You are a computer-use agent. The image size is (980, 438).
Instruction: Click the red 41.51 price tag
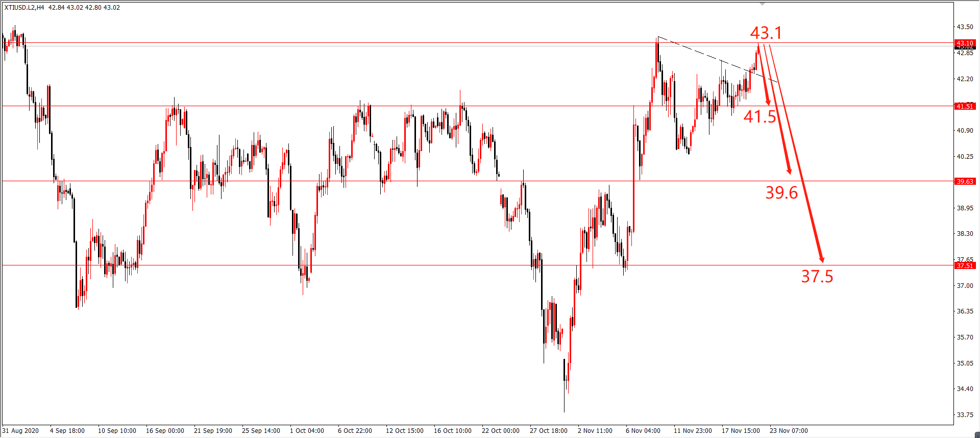[965, 106]
